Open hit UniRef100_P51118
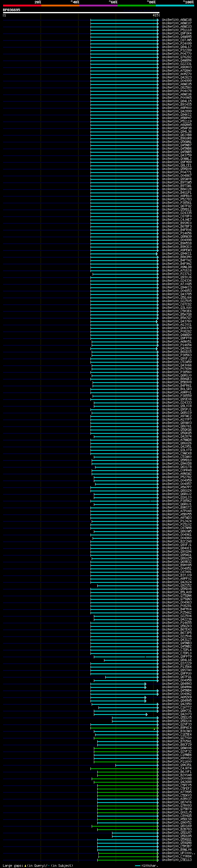Image resolution: width=197 pixels, height=868 pixels. (177, 30)
